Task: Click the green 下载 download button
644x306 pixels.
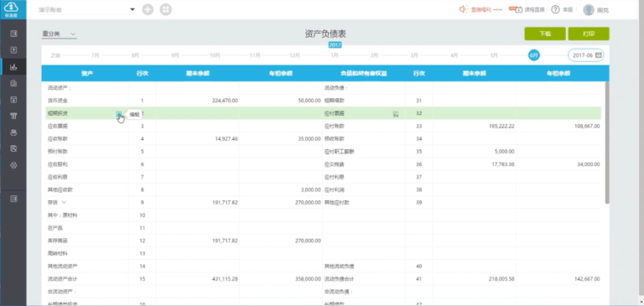Action: click(x=545, y=34)
